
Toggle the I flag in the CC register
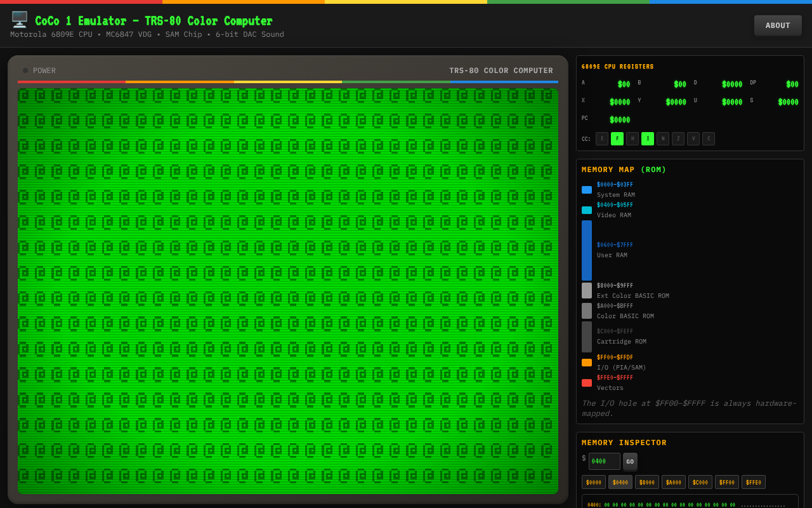tap(647, 138)
